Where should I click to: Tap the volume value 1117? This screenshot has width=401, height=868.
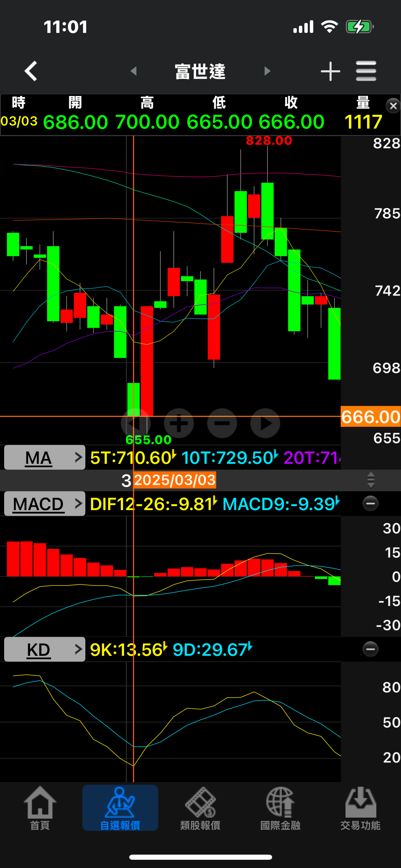click(363, 122)
